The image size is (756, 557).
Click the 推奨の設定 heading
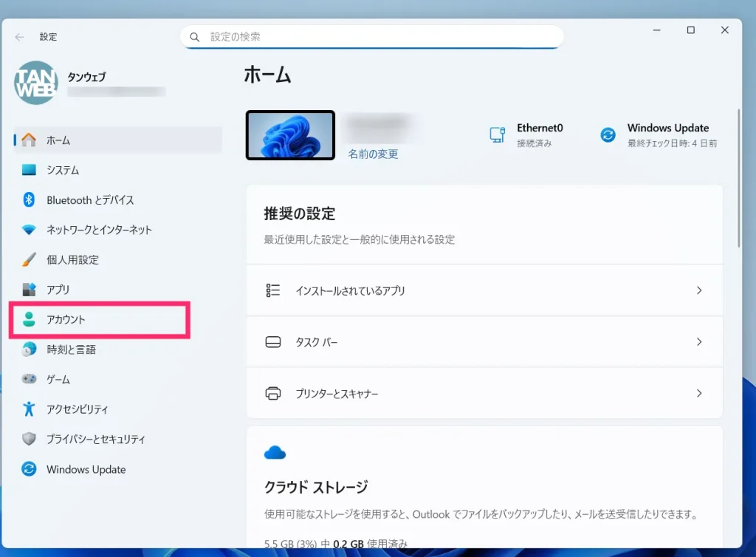(300, 213)
